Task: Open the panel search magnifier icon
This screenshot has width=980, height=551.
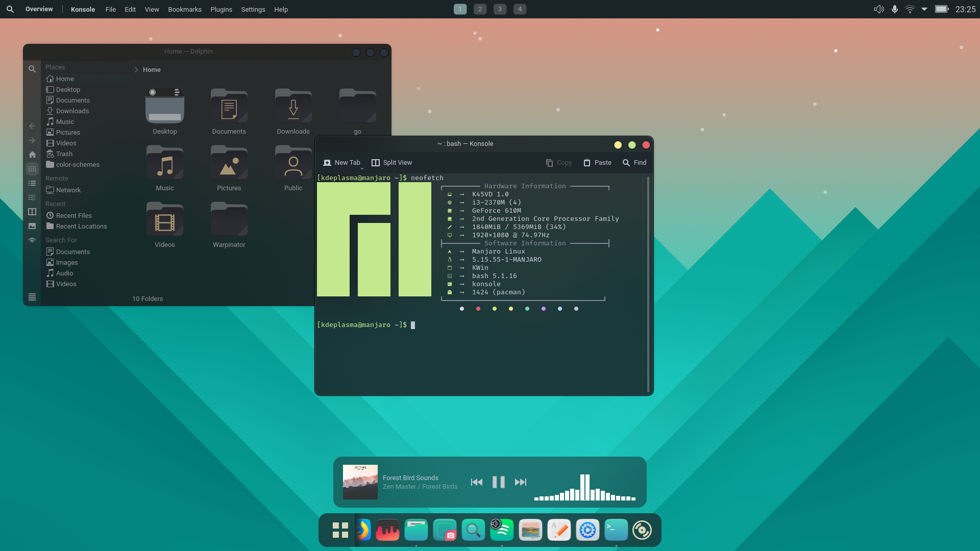Action: 10,9
